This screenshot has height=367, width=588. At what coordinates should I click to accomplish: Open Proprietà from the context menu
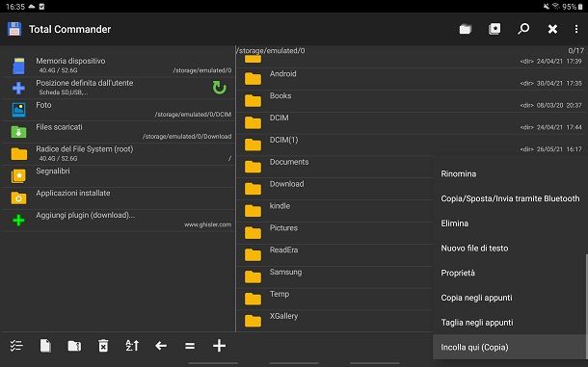[x=510, y=273]
